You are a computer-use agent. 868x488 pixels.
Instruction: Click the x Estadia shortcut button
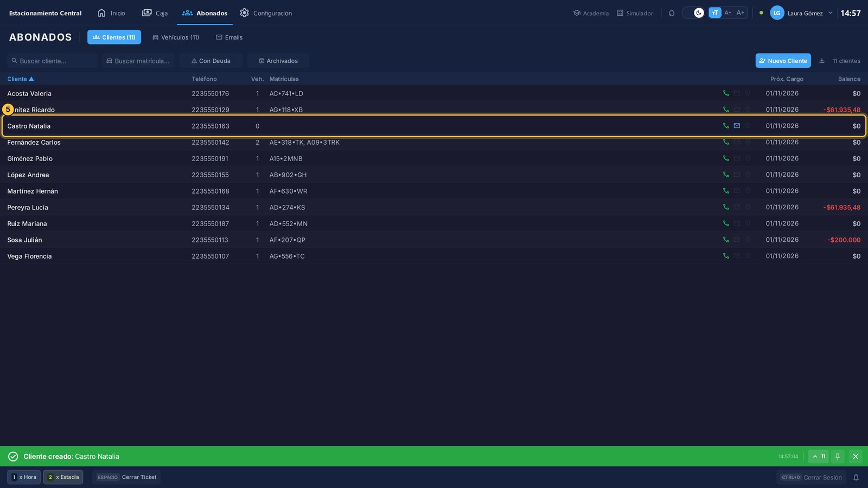[63, 477]
